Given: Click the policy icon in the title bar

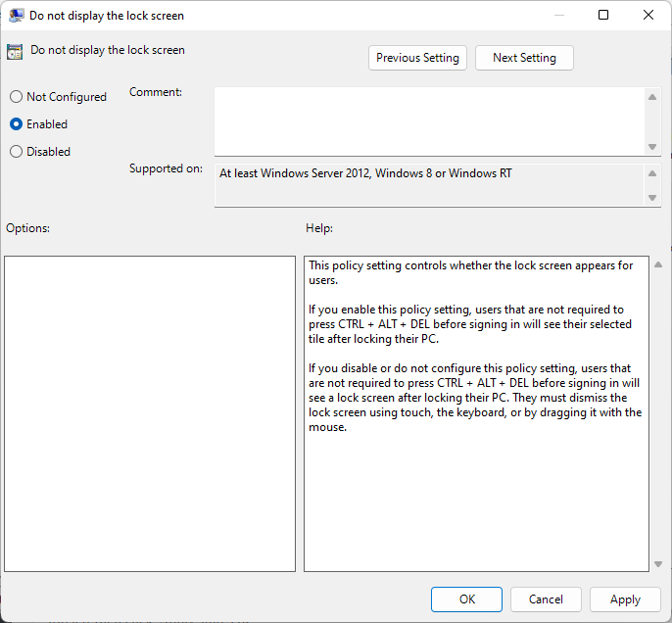Looking at the screenshot, I should [x=17, y=16].
